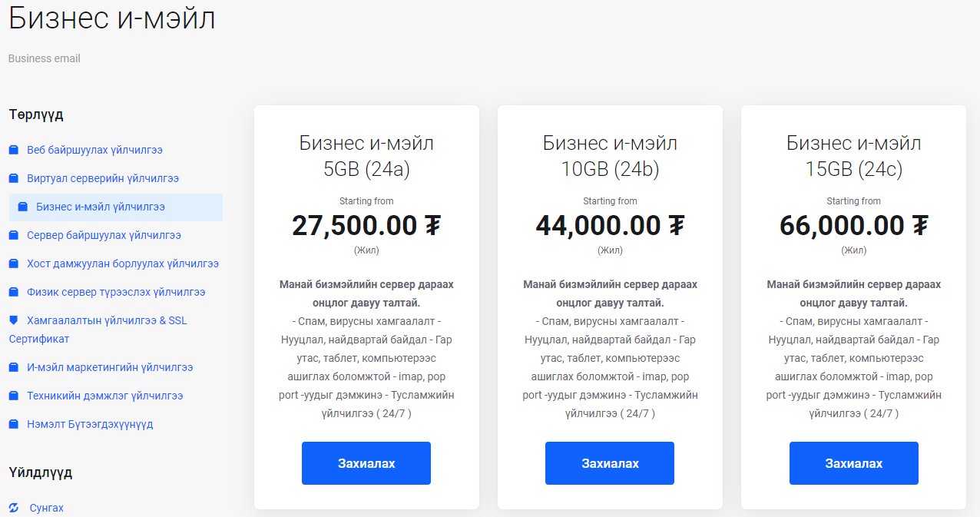Order the 5GB (24a) business email plan
Image resolution: width=980 pixels, height=517 pixels.
click(x=366, y=463)
